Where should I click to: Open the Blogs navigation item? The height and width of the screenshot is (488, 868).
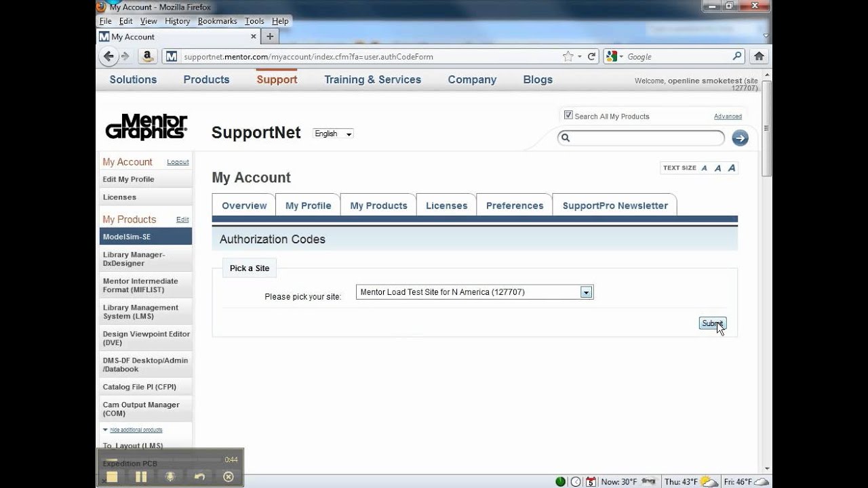click(x=538, y=79)
